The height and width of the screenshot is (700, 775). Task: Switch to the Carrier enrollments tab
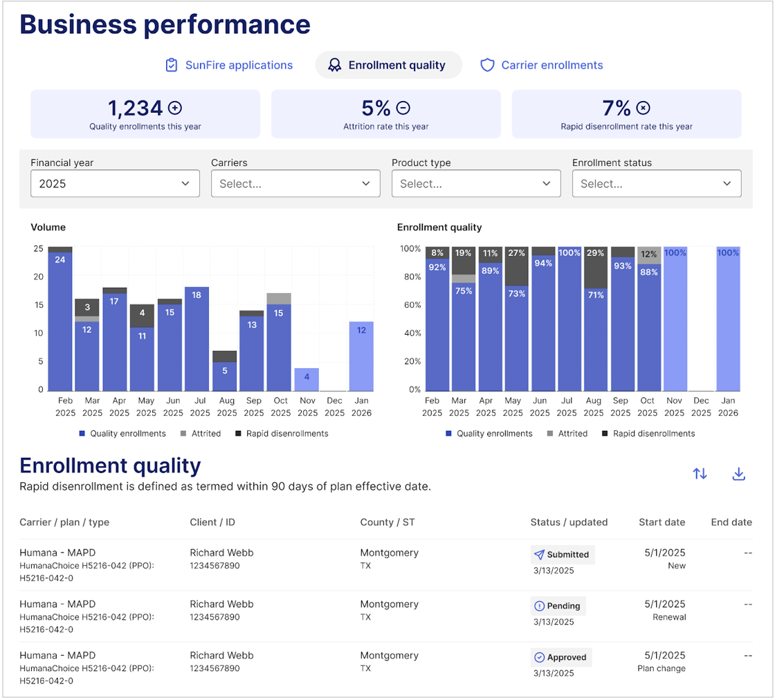541,64
